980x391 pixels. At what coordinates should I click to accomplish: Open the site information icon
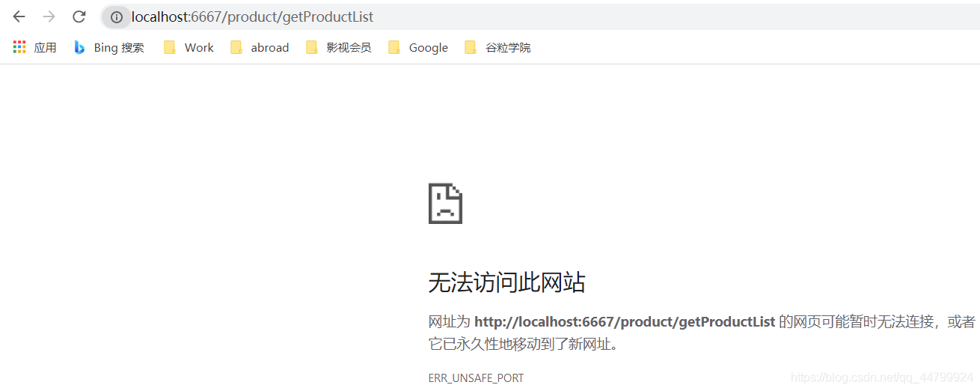pyautogui.click(x=116, y=17)
